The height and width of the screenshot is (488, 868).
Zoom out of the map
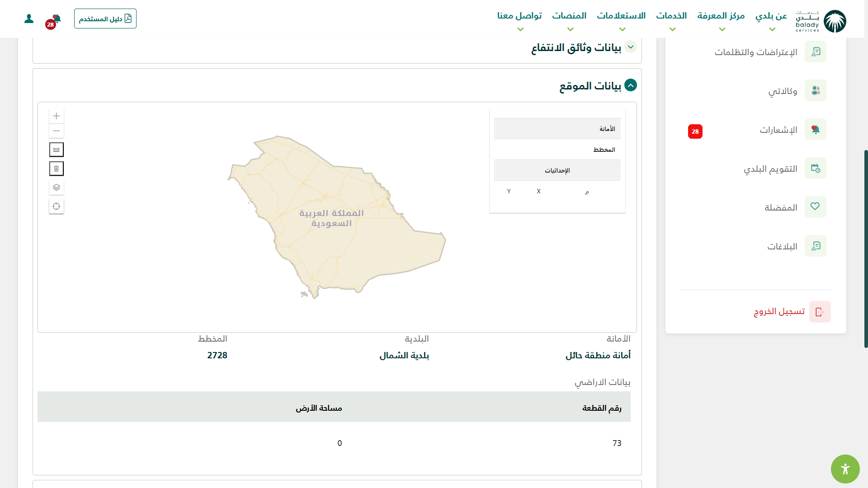[x=56, y=131]
